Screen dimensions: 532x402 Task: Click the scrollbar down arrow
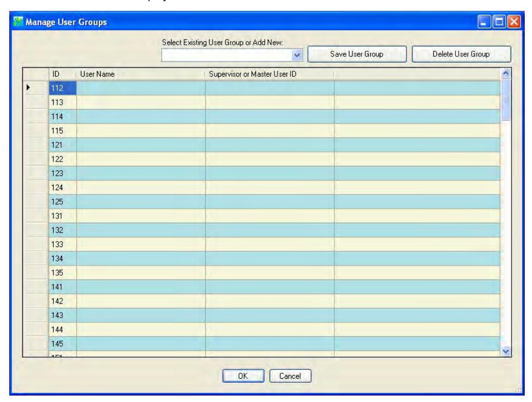[506, 351]
